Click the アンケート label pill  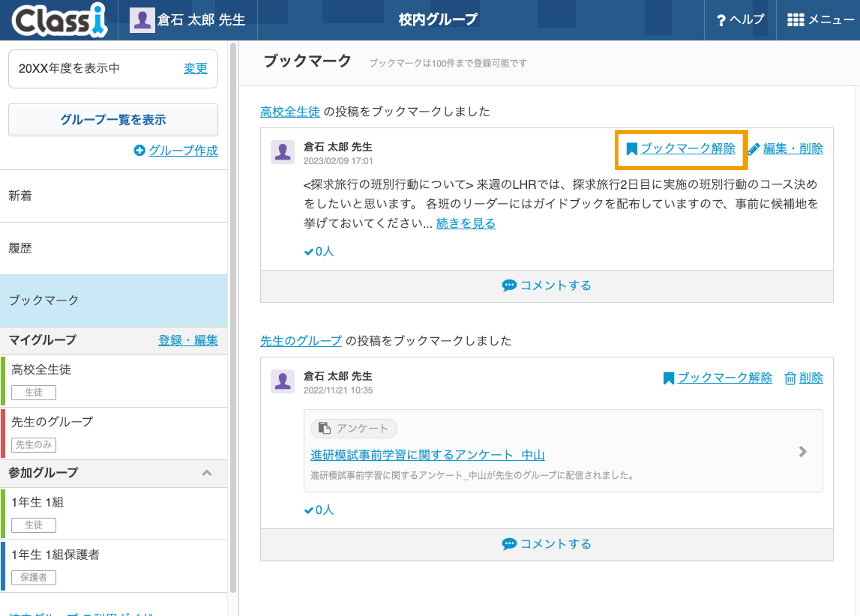coord(353,428)
